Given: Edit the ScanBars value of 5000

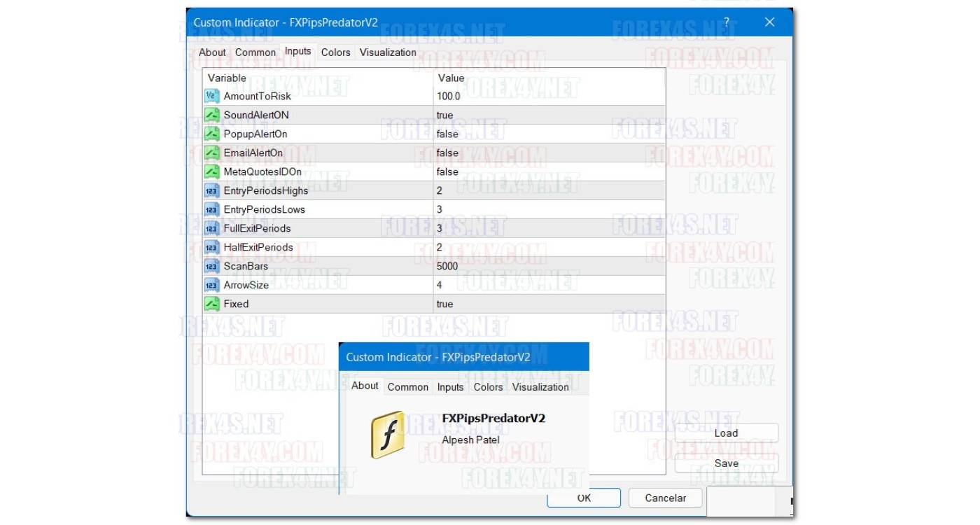Looking at the screenshot, I should tap(490, 266).
